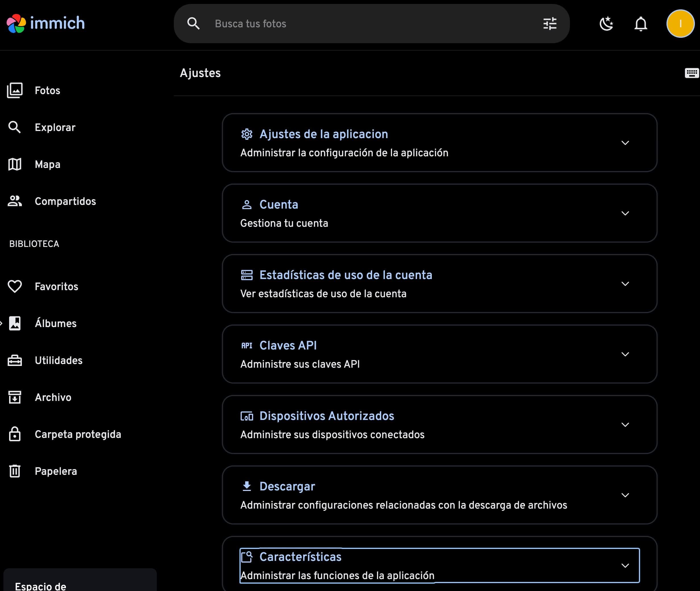
Task: Open Favoritos heart icon
Action: pos(15,286)
